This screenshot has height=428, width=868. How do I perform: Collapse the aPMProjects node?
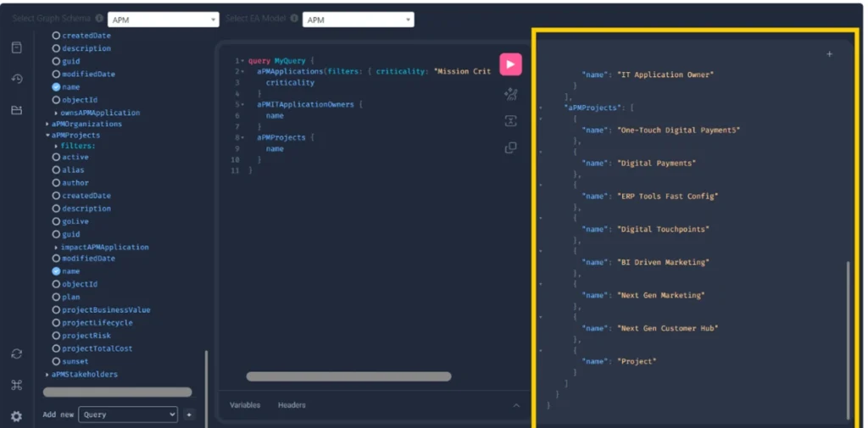point(47,135)
